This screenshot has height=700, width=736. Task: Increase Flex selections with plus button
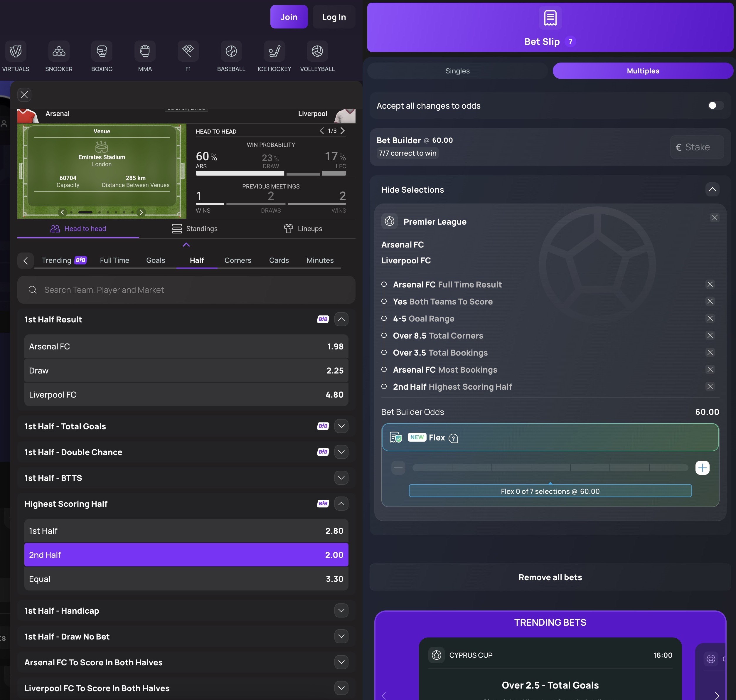pyautogui.click(x=702, y=468)
